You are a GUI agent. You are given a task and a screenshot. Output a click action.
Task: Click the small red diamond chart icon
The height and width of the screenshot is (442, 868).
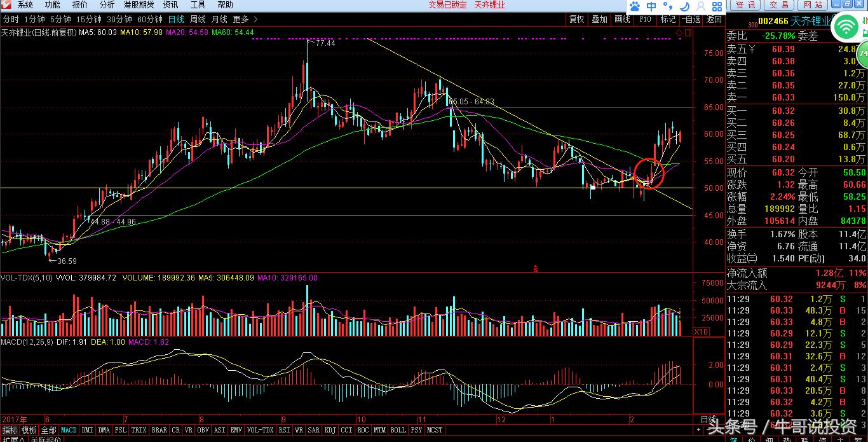[x=679, y=32]
